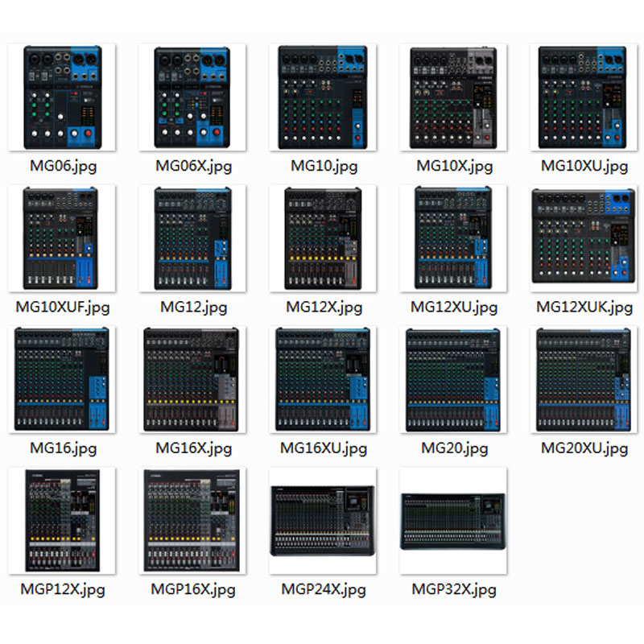Click the MG16X.jpg mixer image

point(192,379)
